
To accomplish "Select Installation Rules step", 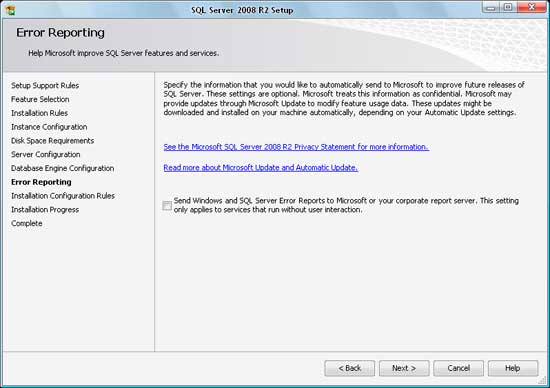I will coord(39,113).
